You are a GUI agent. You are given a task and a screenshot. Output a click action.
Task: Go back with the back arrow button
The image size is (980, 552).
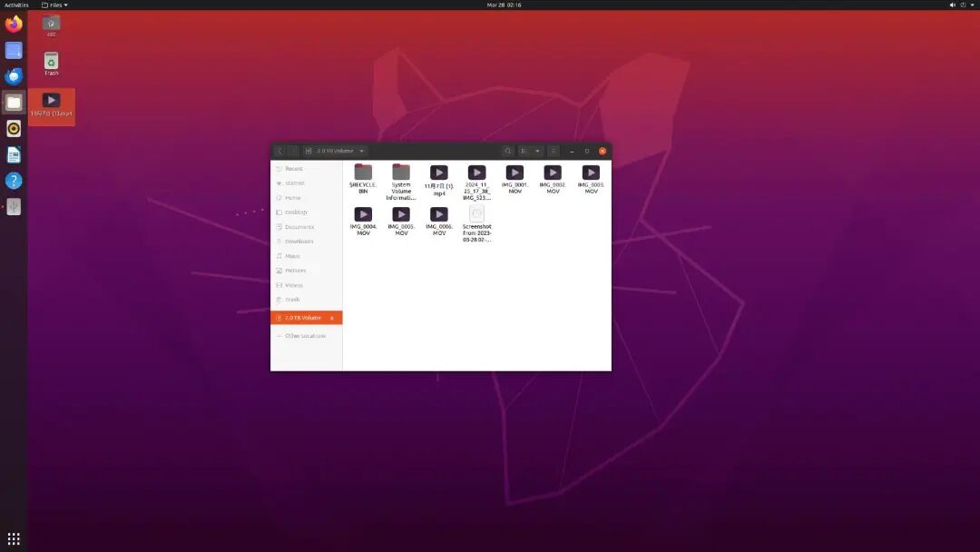pyautogui.click(x=279, y=151)
